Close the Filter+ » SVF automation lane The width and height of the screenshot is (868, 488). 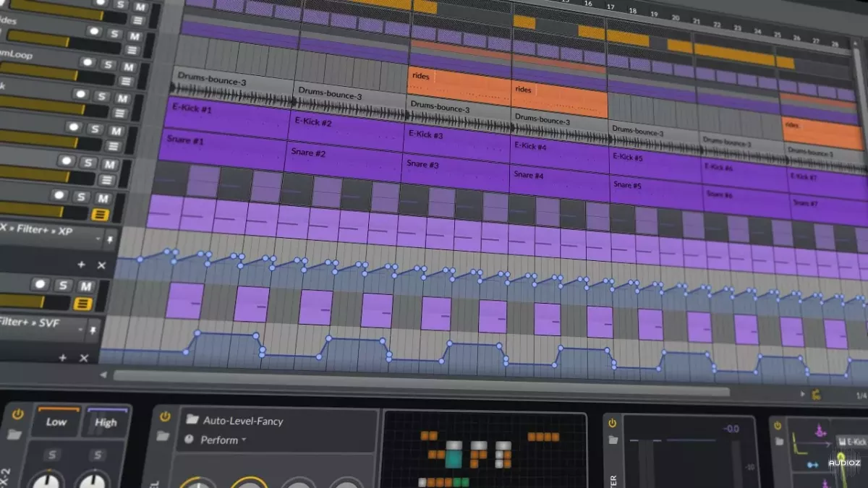coord(83,357)
